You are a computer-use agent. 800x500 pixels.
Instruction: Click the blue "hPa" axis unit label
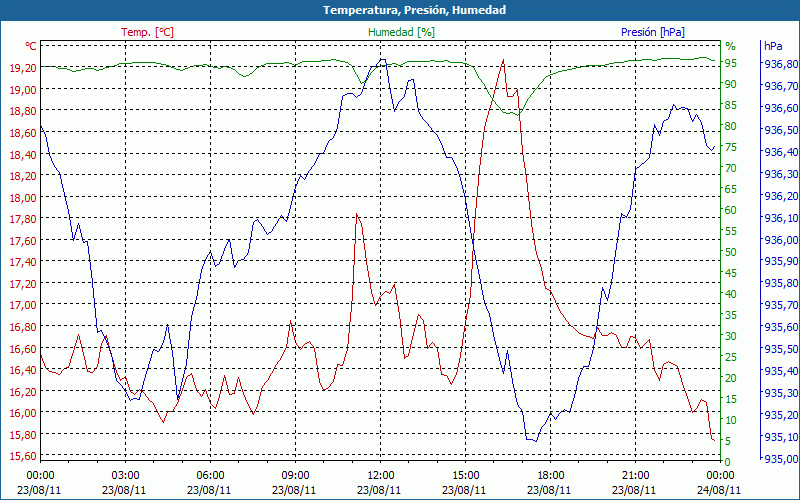coord(773,46)
